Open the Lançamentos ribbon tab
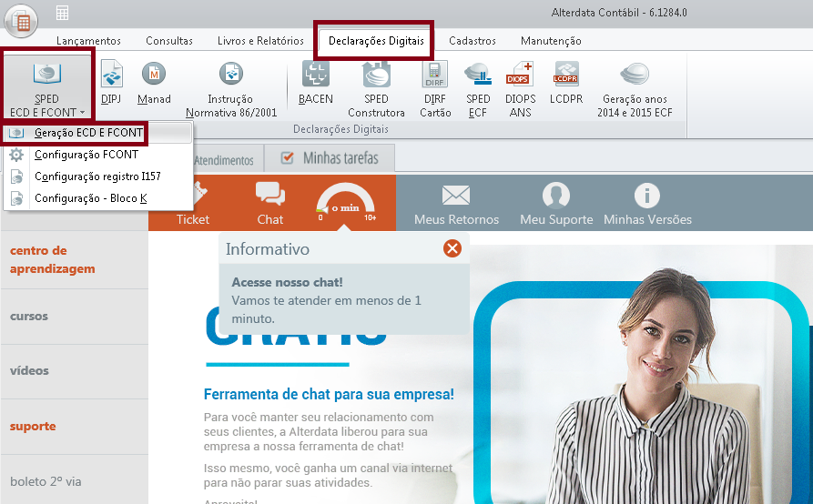Viewport: 813px width, 504px height. pyautogui.click(x=88, y=40)
